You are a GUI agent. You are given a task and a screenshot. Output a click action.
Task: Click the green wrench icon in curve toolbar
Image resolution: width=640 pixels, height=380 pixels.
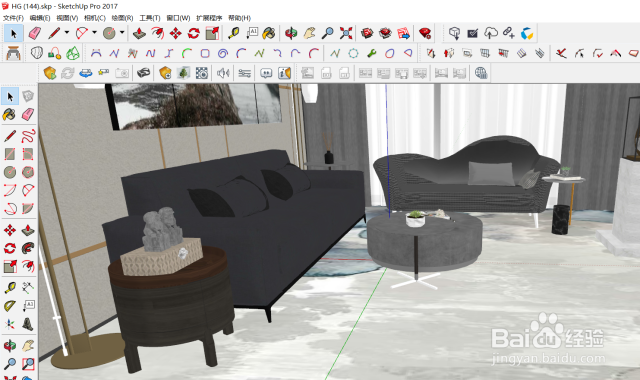(371, 53)
